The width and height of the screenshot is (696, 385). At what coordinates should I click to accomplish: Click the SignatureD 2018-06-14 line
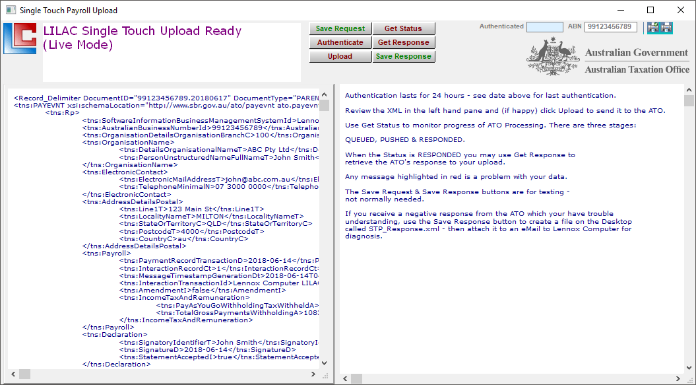pyautogui.click(x=208, y=350)
